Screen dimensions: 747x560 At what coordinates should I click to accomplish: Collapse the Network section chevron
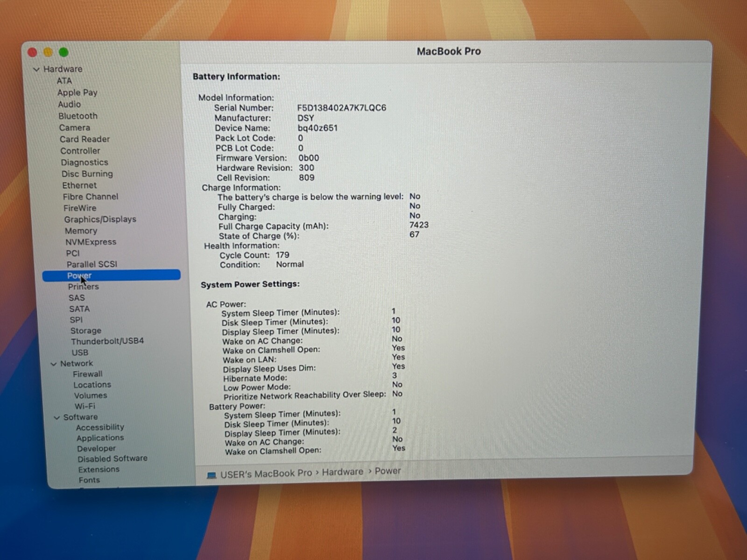pos(54,364)
